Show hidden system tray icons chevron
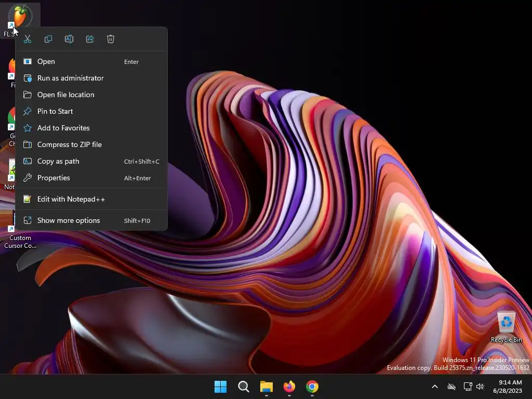The image size is (532, 399). coord(435,387)
